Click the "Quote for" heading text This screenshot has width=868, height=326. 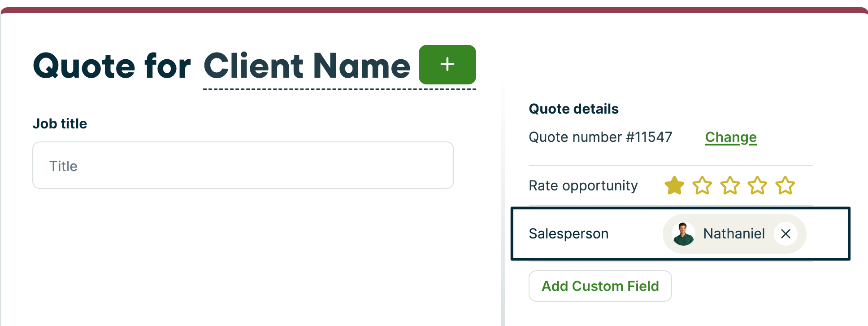point(112,66)
